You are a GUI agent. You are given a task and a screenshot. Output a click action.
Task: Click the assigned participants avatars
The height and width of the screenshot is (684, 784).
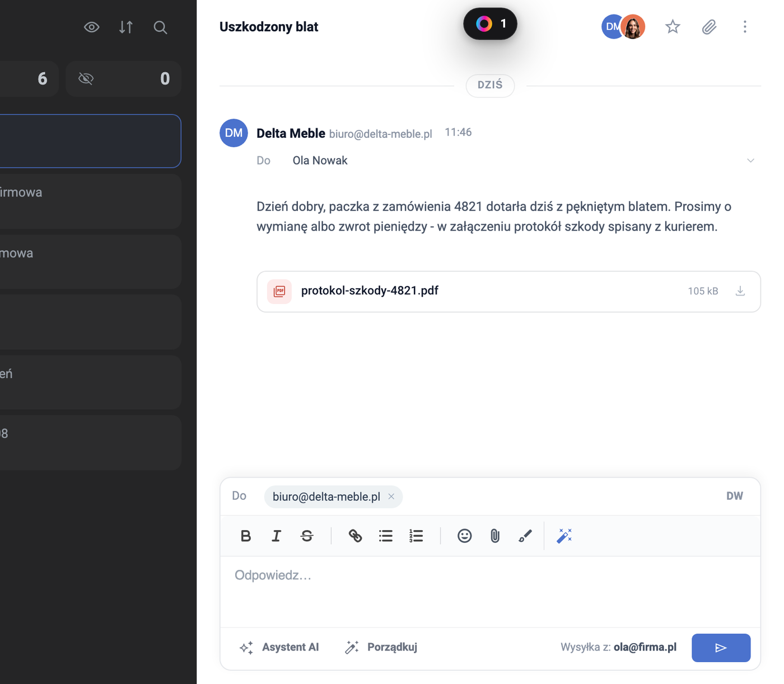(x=623, y=27)
